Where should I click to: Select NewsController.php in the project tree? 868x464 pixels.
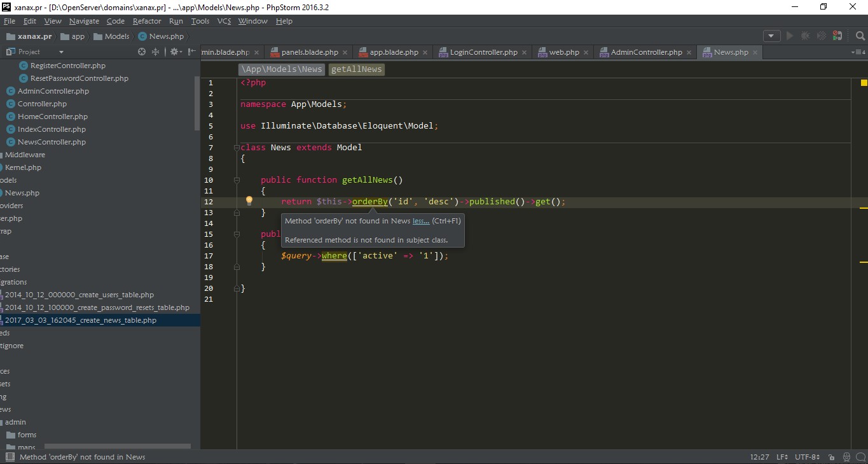pos(52,142)
